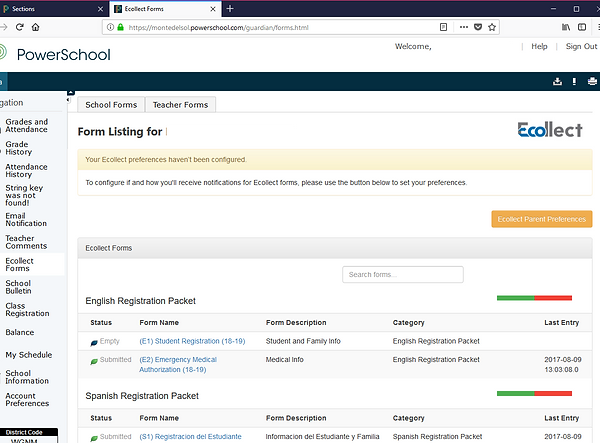Open School Information page
The image size is (600, 443).
(x=27, y=377)
